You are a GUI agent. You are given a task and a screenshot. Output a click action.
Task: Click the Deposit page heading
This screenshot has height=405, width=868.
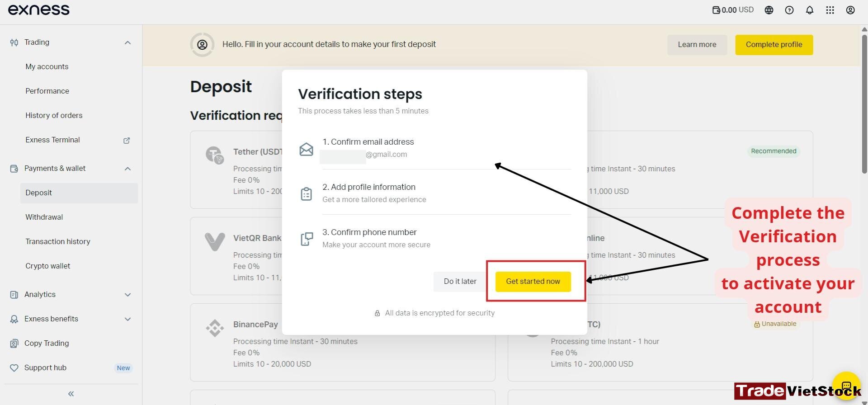(221, 86)
